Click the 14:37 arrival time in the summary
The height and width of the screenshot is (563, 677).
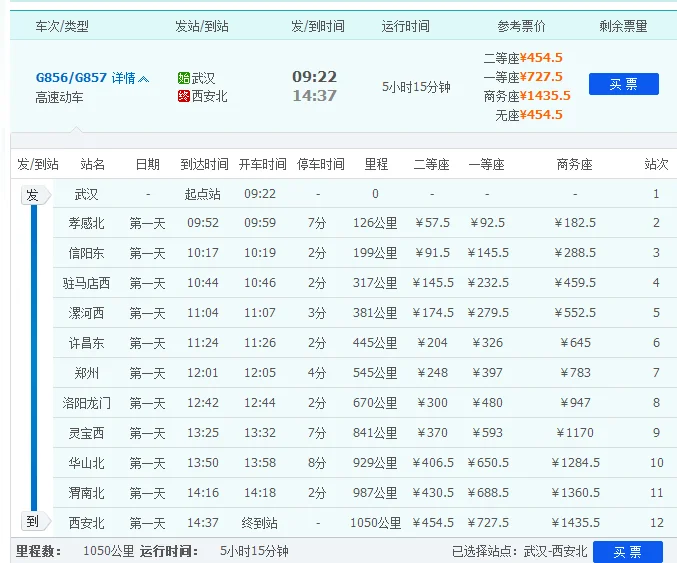(x=314, y=95)
